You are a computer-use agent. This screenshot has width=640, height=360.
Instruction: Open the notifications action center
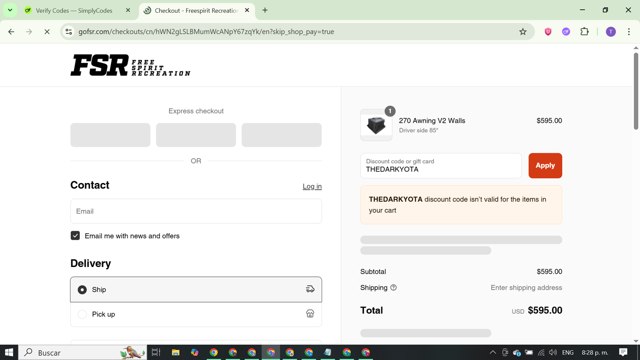(623, 352)
